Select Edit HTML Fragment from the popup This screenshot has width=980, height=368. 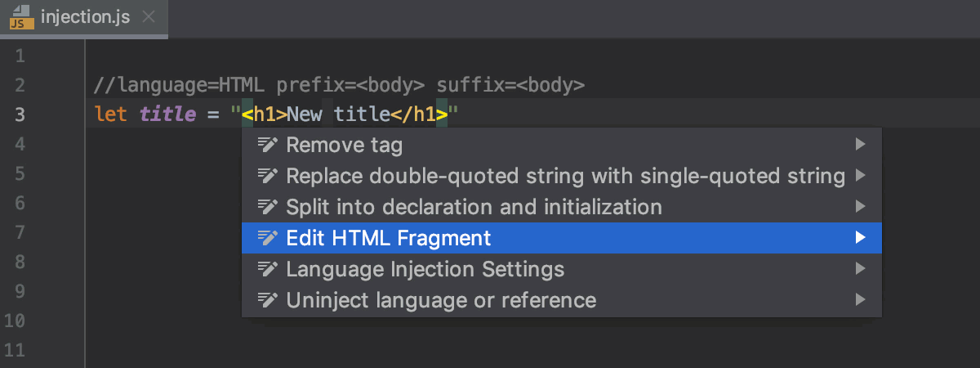point(389,238)
